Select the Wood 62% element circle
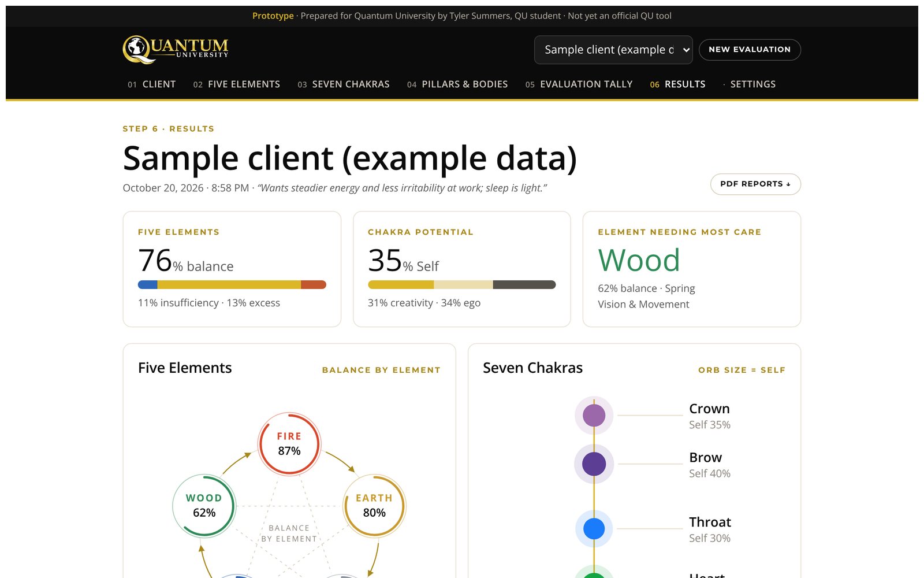The image size is (924, 578). [x=204, y=506]
